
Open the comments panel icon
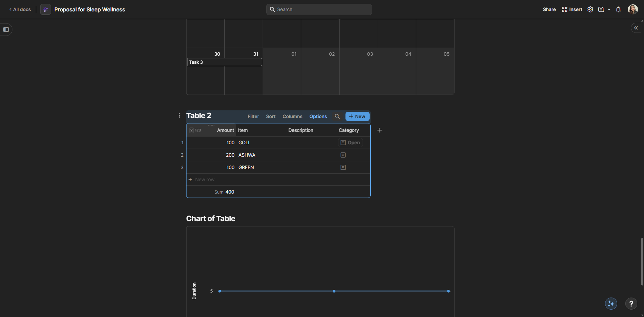tap(601, 9)
